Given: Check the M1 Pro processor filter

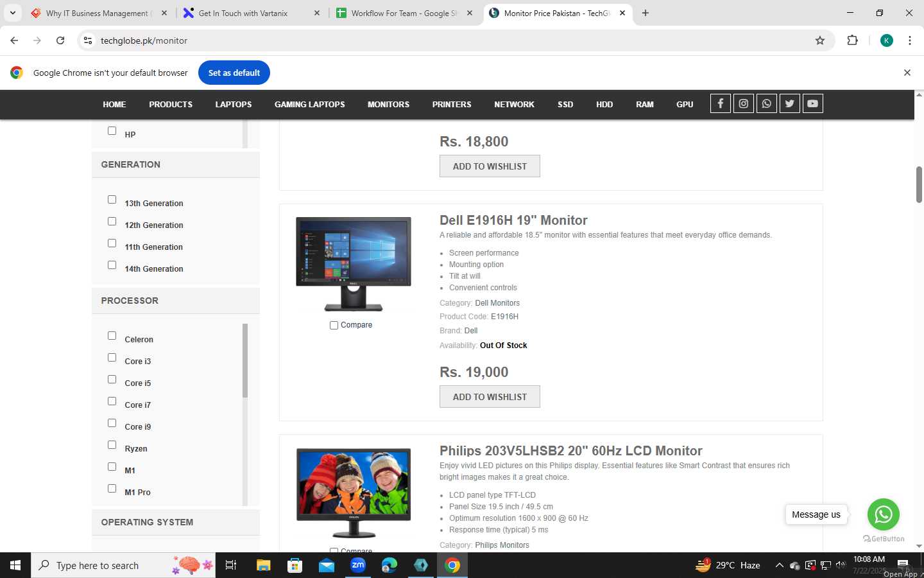Looking at the screenshot, I should pyautogui.click(x=112, y=489).
